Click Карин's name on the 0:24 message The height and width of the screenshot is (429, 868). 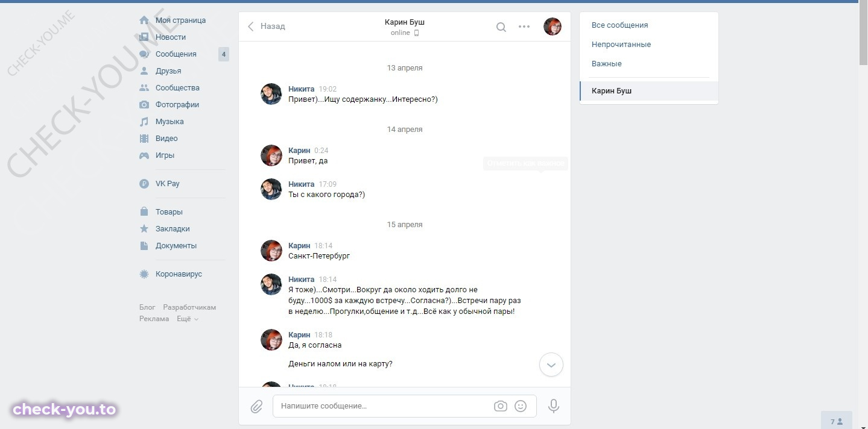click(299, 151)
